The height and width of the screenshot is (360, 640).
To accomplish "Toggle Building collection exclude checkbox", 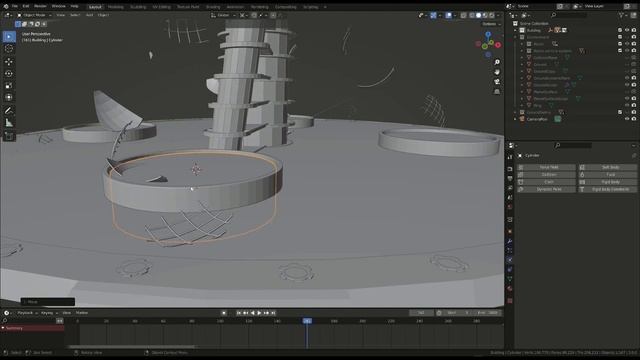I will 620,30.
